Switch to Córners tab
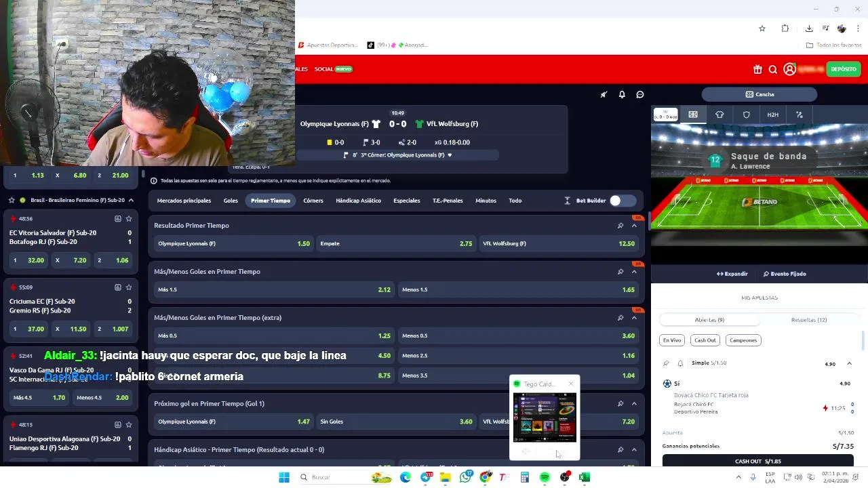Viewport: 868px width, 488px height. [313, 201]
